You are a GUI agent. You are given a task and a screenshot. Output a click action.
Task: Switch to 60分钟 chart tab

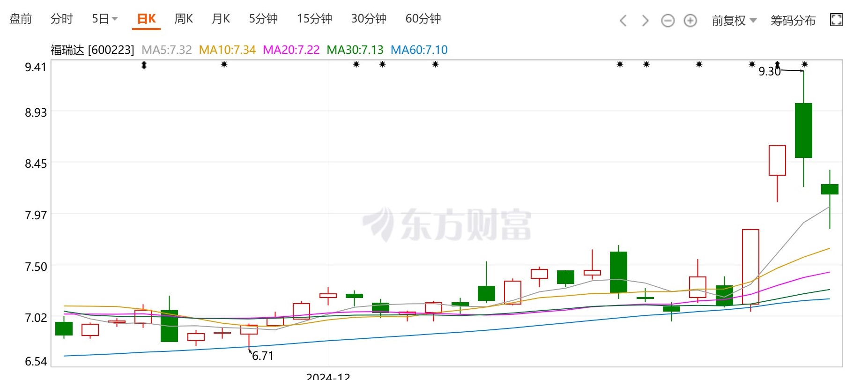point(423,19)
